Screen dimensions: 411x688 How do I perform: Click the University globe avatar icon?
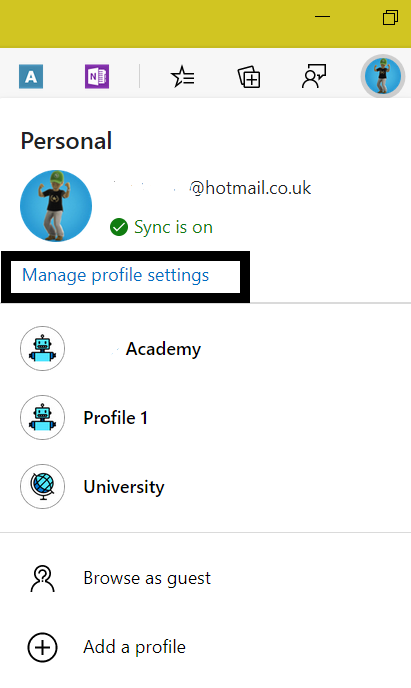[43, 486]
